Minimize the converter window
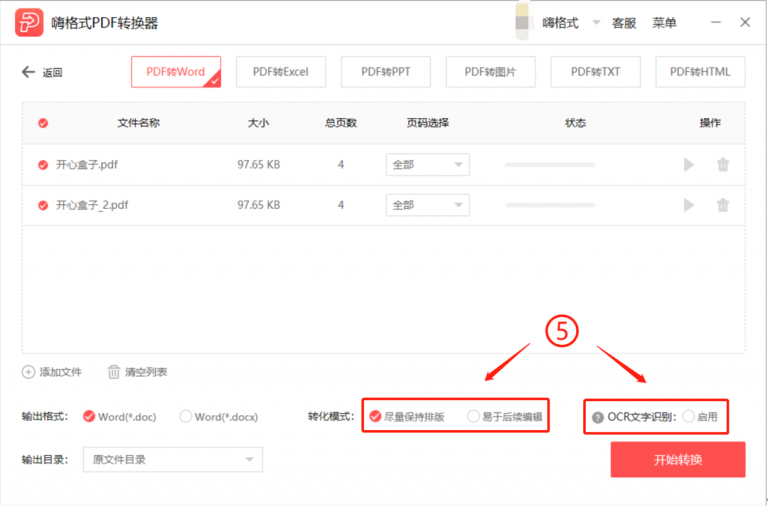 [716, 22]
